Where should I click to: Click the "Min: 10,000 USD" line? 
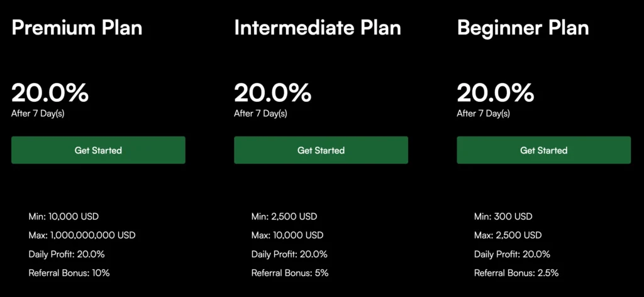pos(64,216)
